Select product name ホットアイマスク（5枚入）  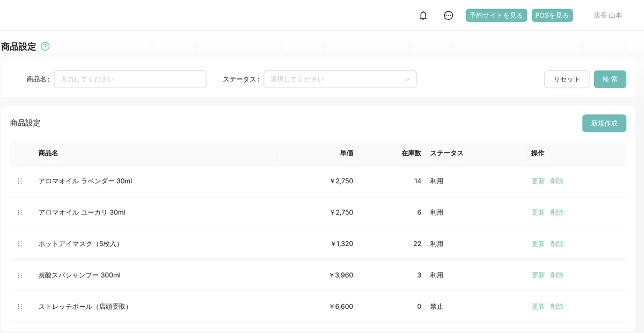81,244
